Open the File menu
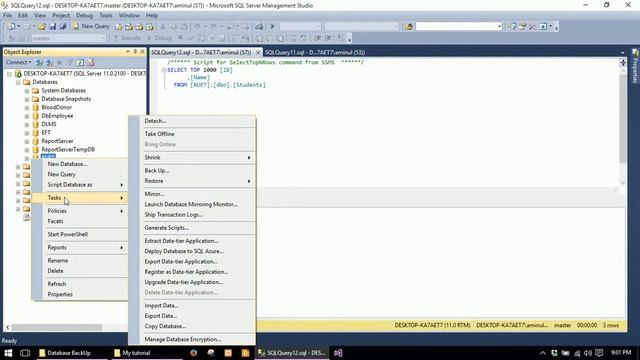640x360 pixels. [7, 16]
